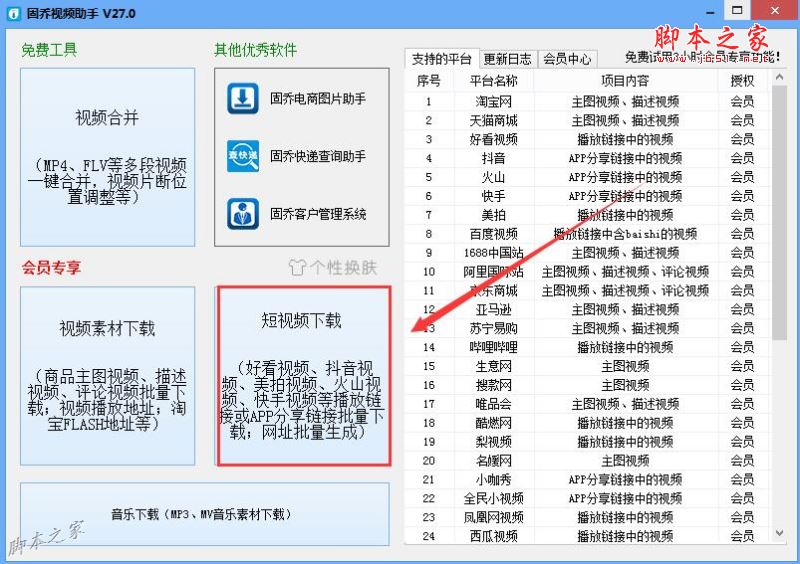
Task: Close the 固乔视频助手 window
Action: pos(775,10)
